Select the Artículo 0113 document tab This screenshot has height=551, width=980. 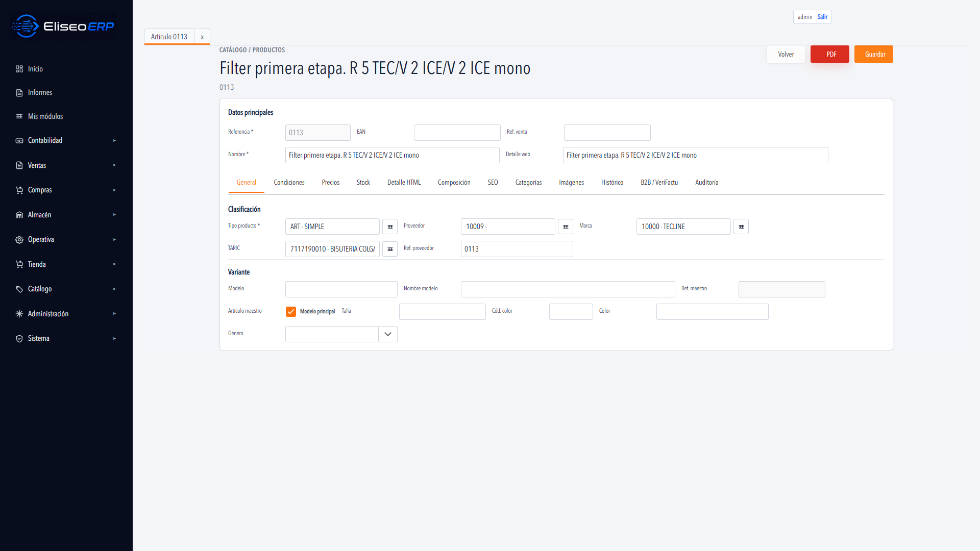(x=169, y=37)
